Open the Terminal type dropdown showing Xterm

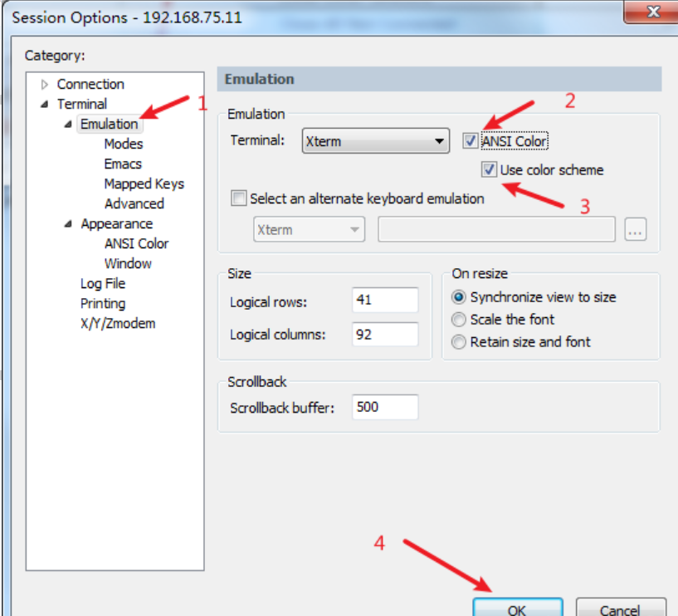point(375,141)
